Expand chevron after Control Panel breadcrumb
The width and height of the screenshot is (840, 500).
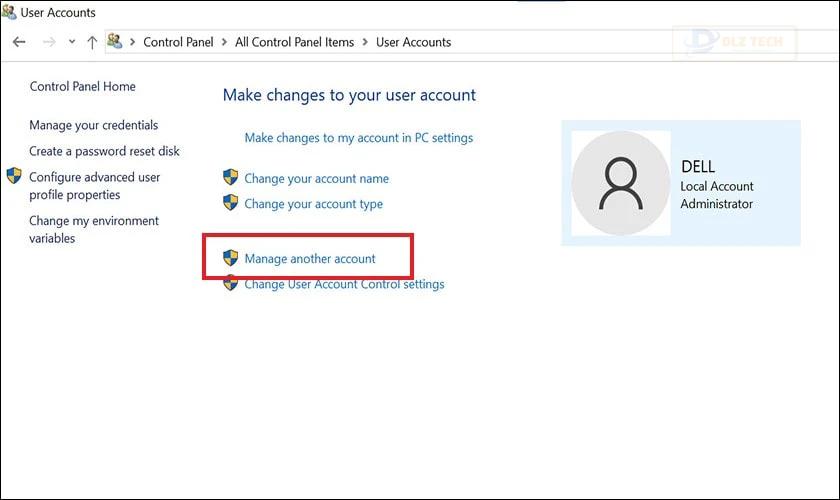pyautogui.click(x=224, y=42)
